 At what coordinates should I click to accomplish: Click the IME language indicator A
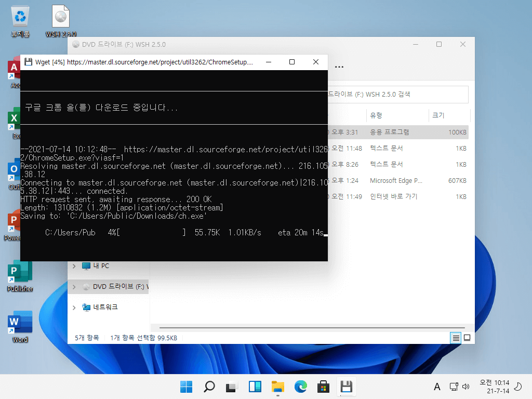click(437, 387)
